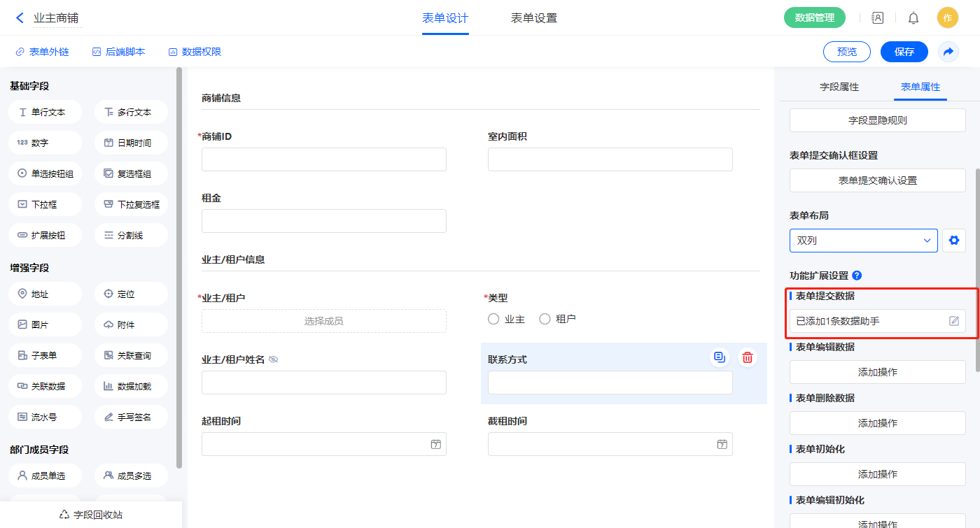Toggle the eye icon beside 业主/租户姓名
The image size is (980, 528).
274,359
